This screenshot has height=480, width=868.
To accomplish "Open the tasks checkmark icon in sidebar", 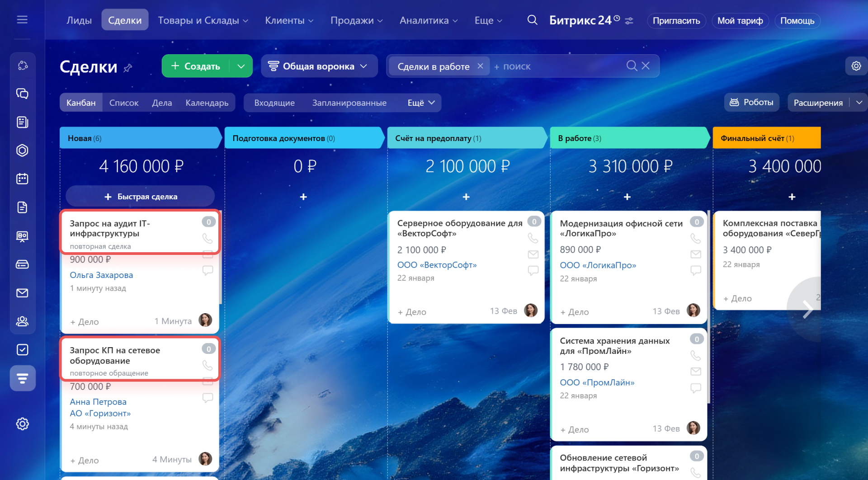I will (x=22, y=350).
